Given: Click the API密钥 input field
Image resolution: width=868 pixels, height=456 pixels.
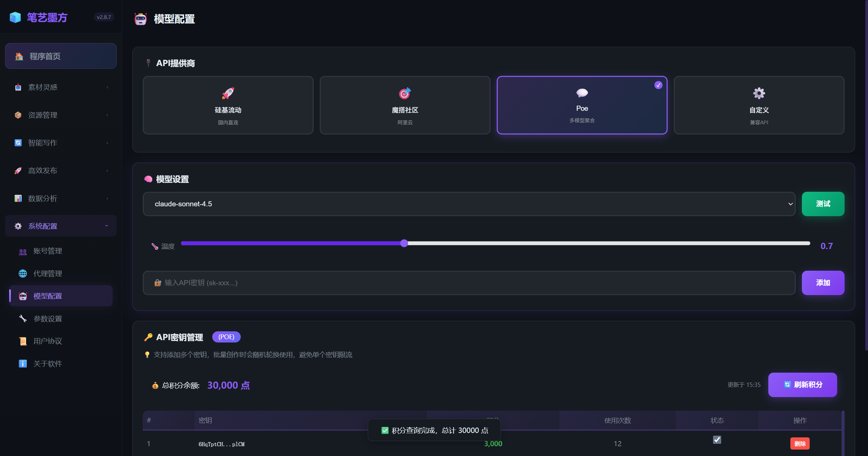Looking at the screenshot, I should (469, 283).
